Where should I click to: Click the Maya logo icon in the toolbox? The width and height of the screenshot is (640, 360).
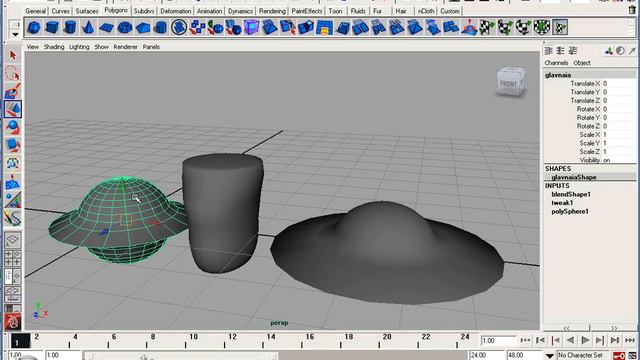point(13,322)
